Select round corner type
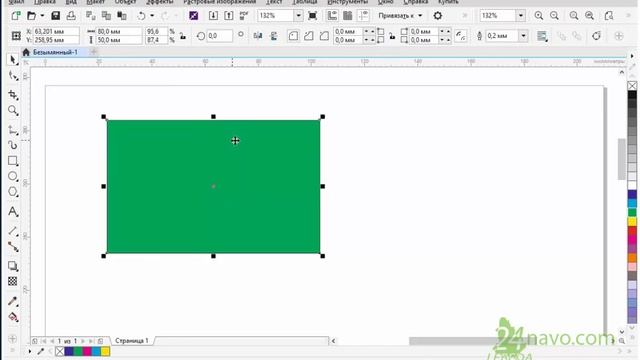640x360 pixels. coord(293,36)
